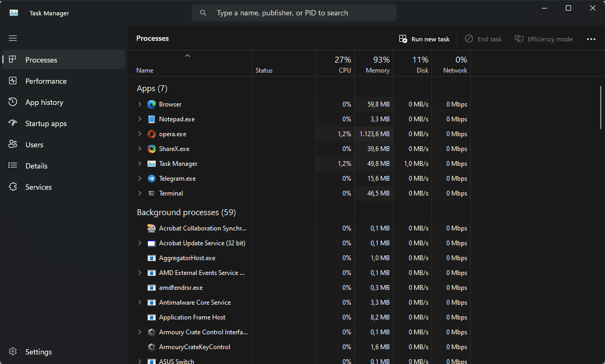Click the process search input field

pos(294,13)
